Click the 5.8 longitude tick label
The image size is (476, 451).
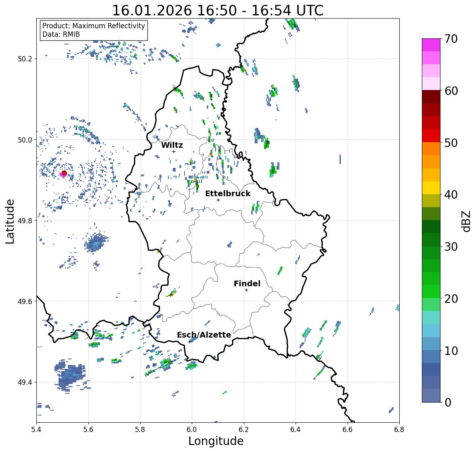coord(140,430)
